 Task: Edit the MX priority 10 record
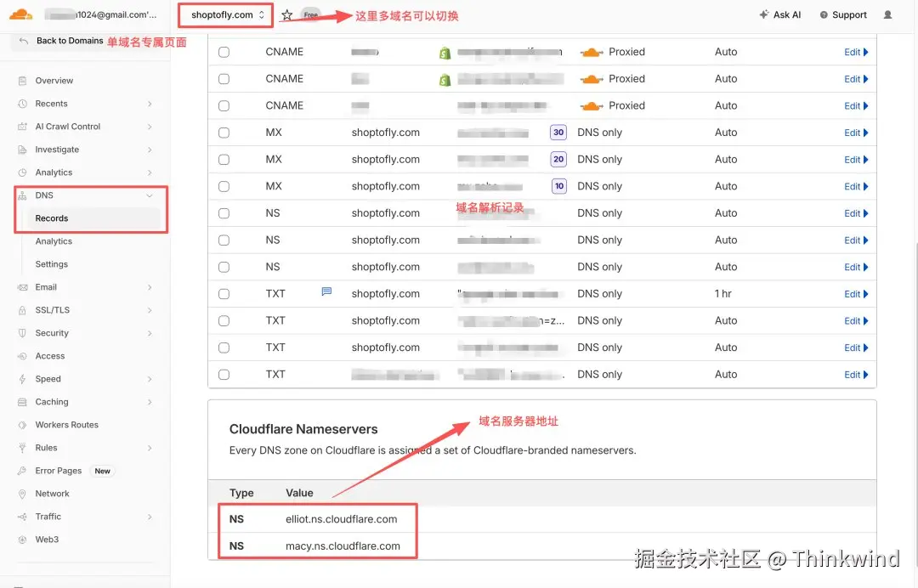856,187
